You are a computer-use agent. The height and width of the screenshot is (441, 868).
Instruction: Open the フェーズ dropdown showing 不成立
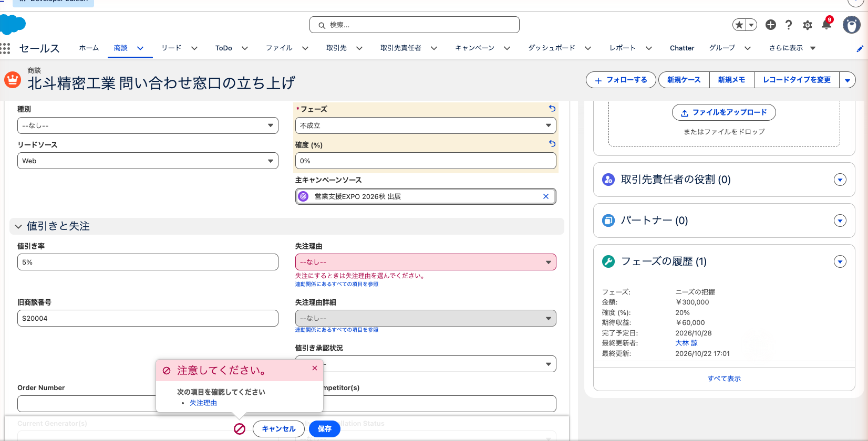pos(426,125)
